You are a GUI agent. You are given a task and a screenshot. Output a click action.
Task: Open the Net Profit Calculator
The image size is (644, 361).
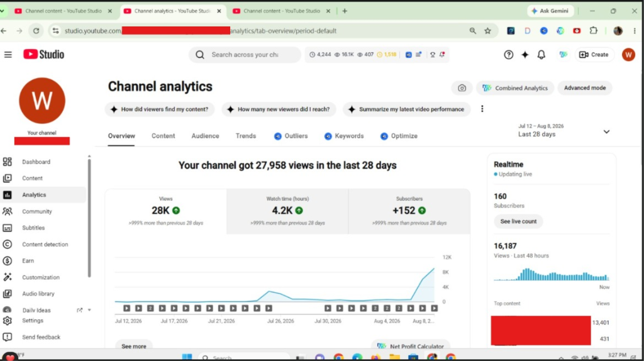pyautogui.click(x=411, y=346)
